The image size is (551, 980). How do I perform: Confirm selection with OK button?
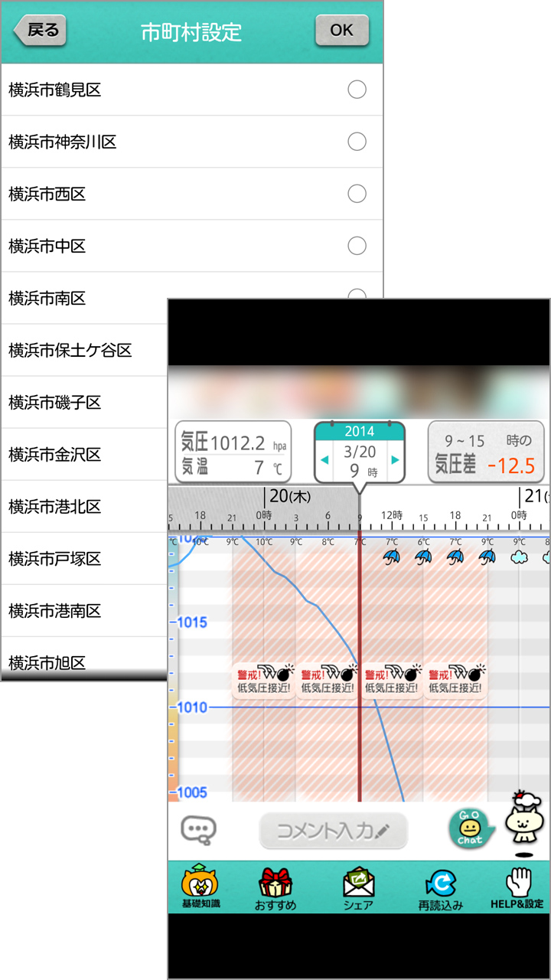click(341, 31)
